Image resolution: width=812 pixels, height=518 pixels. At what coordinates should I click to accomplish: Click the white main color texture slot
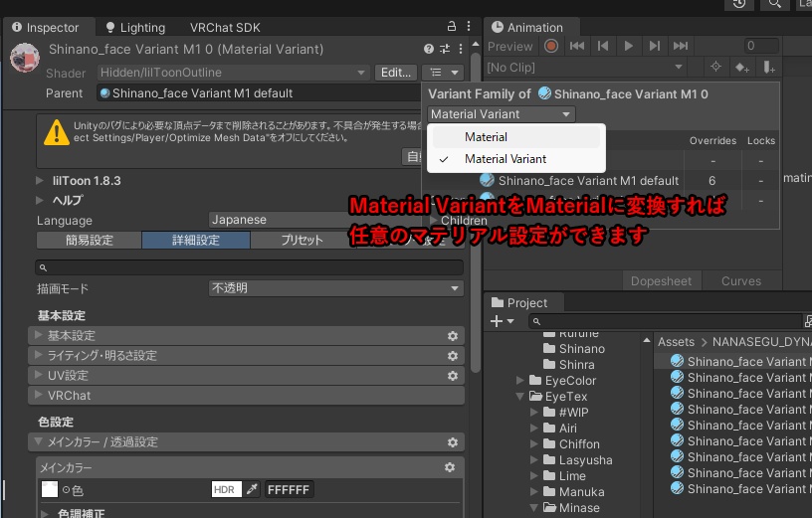point(49,489)
